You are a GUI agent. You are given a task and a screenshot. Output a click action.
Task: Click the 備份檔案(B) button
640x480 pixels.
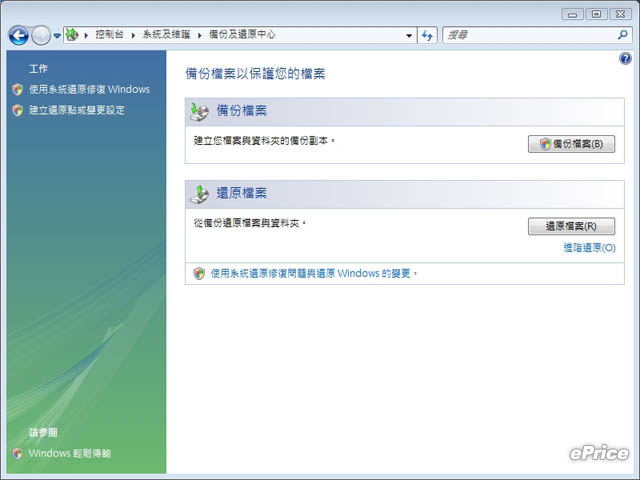click(x=571, y=144)
